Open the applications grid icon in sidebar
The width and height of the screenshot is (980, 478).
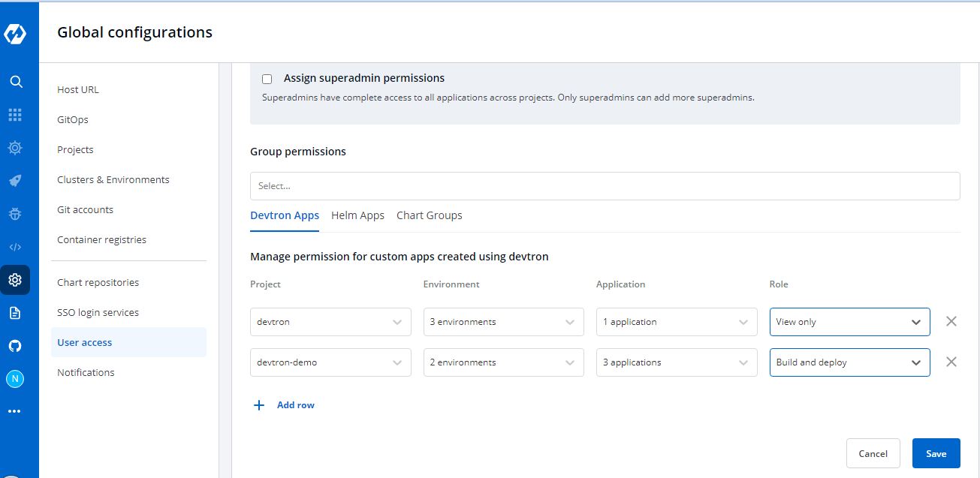(x=15, y=115)
